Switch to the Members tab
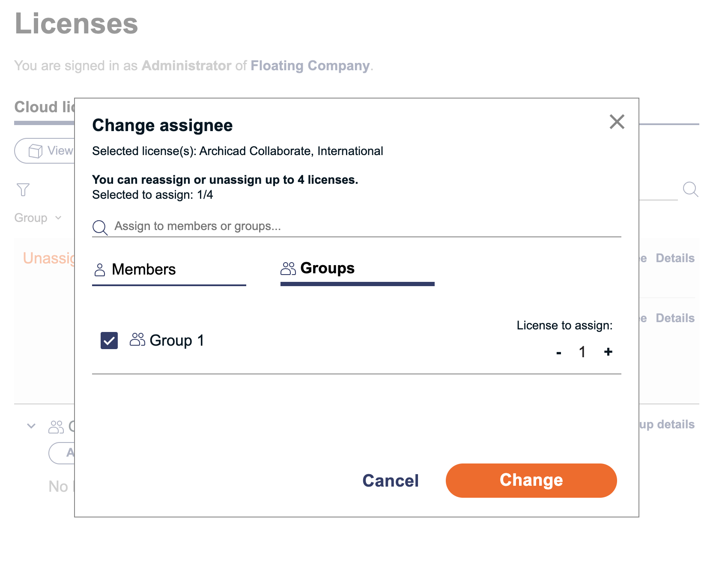Viewport: 728px width, 568px height. pos(169,270)
